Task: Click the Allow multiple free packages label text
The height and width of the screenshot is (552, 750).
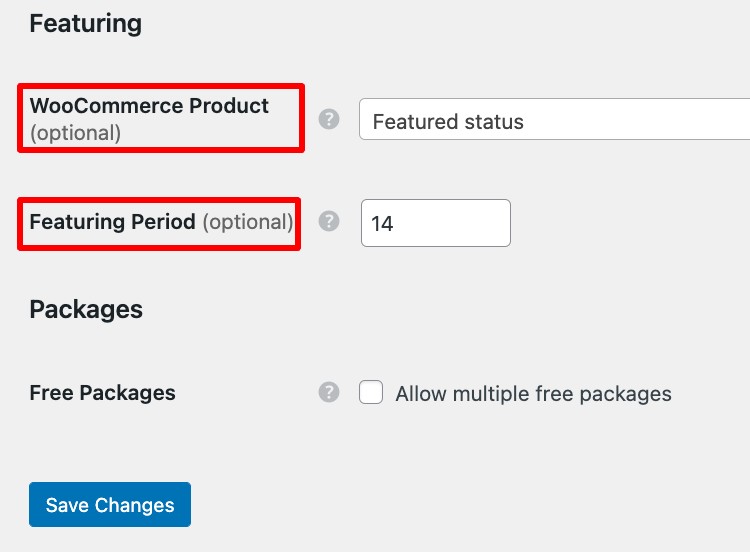Action: coord(533,394)
